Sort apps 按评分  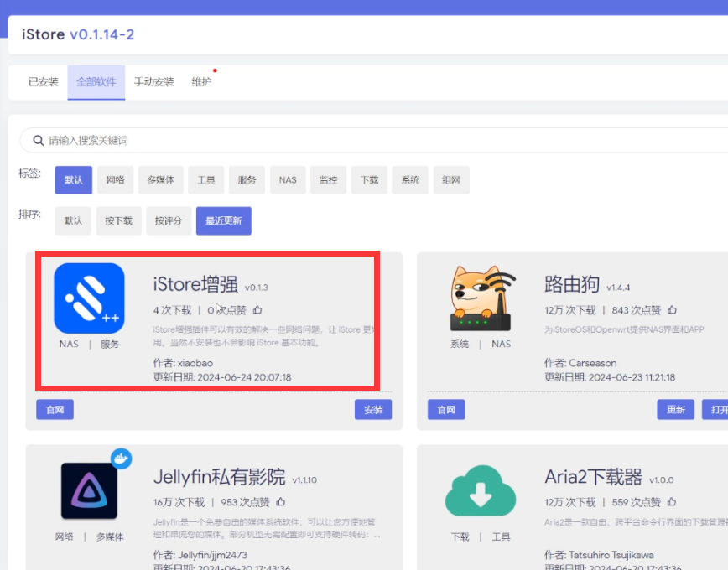point(169,221)
